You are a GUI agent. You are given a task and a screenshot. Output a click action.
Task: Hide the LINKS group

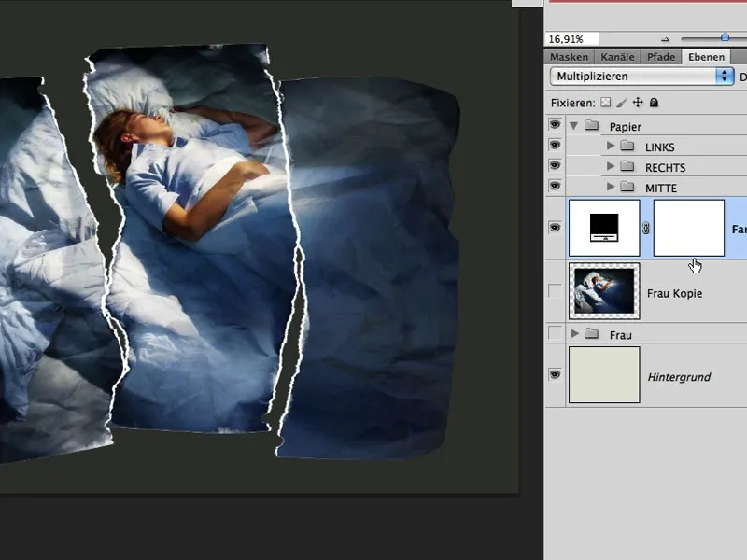[x=555, y=145]
